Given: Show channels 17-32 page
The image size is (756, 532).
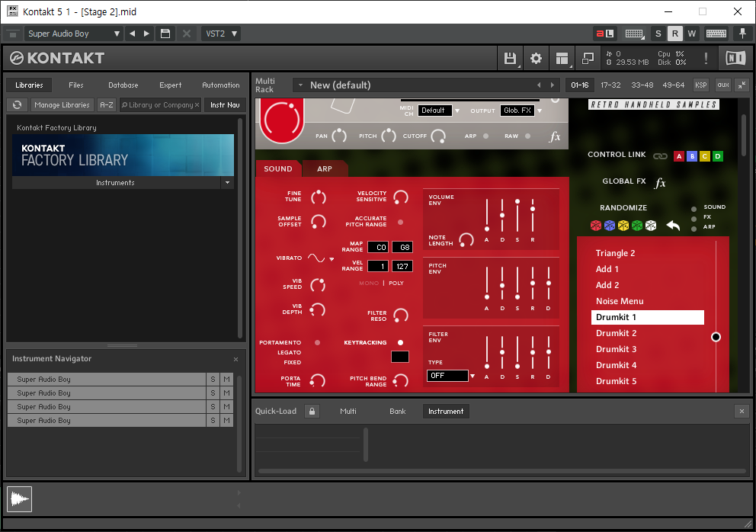Looking at the screenshot, I should [611, 85].
